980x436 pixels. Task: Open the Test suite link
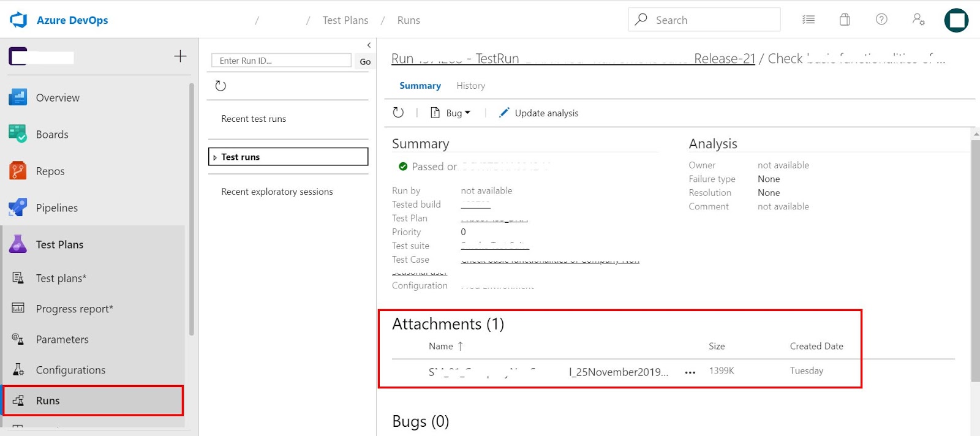tap(495, 246)
